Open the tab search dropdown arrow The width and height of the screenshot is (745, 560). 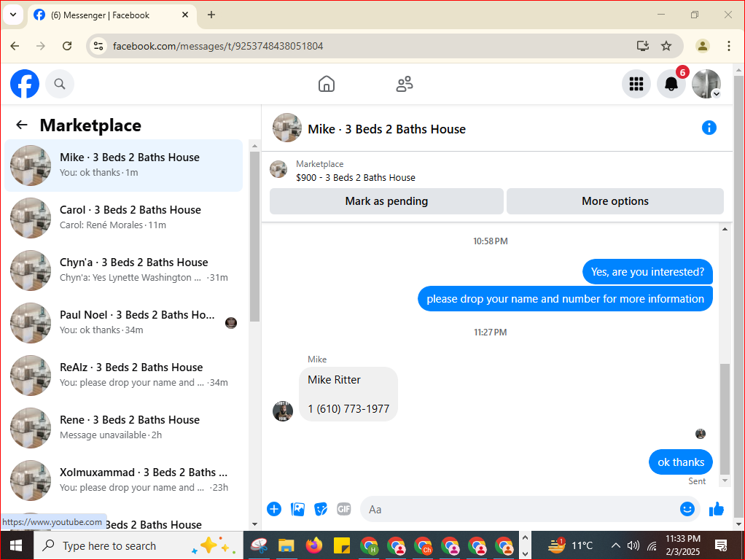pyautogui.click(x=13, y=15)
